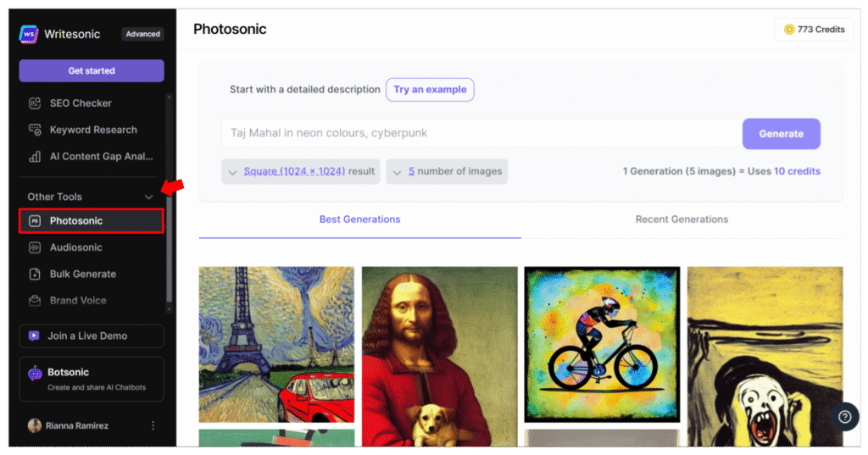Switch to Recent Generations tab

[682, 219]
